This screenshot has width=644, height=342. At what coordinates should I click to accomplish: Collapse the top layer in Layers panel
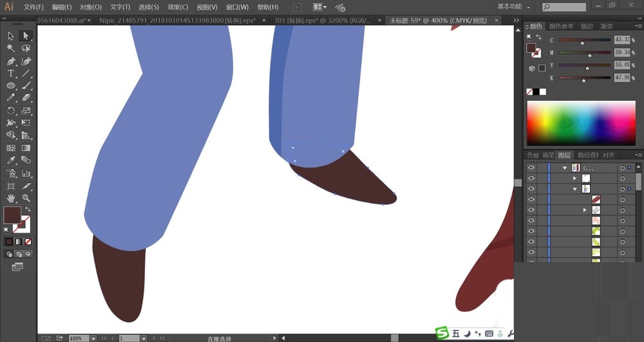pyautogui.click(x=565, y=167)
